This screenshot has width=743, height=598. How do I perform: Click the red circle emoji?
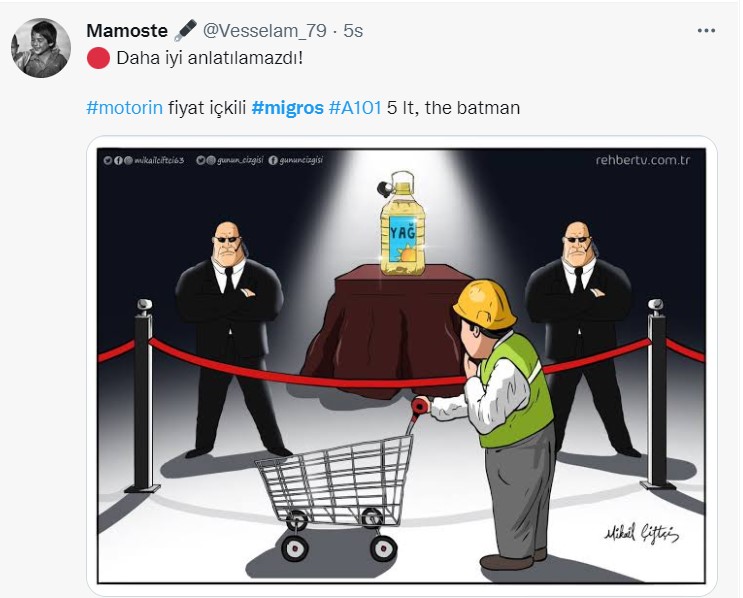[98, 58]
